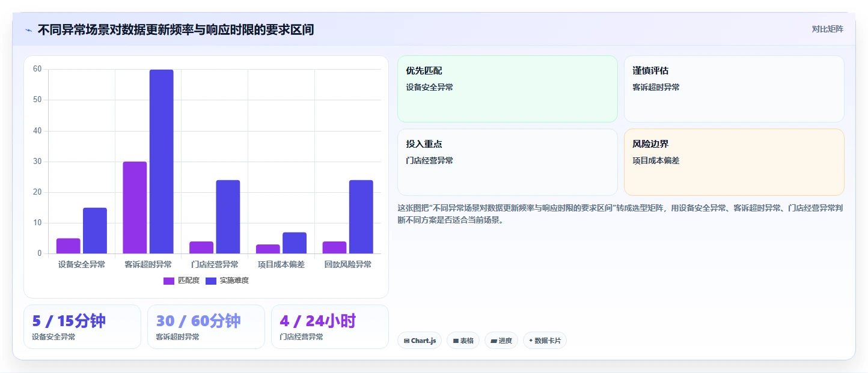The image size is (868, 373).
Task: Click the 匹配度 bar for 项目成本偏差
Action: (268, 249)
